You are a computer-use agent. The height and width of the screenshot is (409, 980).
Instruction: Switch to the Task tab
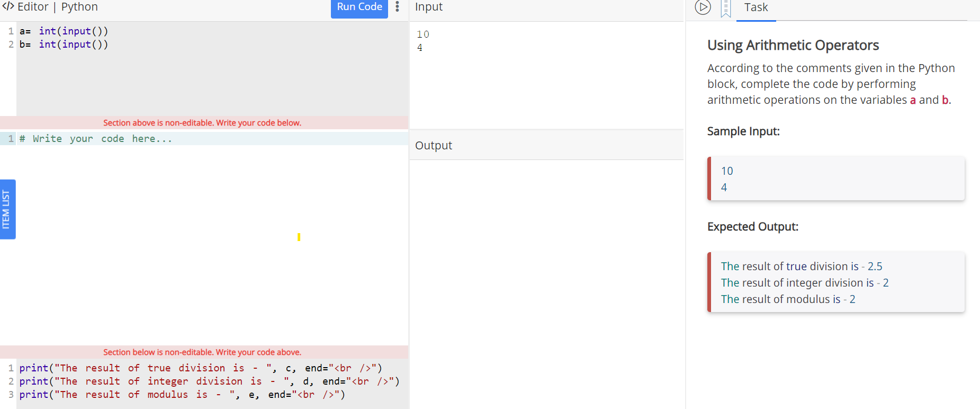click(x=756, y=8)
